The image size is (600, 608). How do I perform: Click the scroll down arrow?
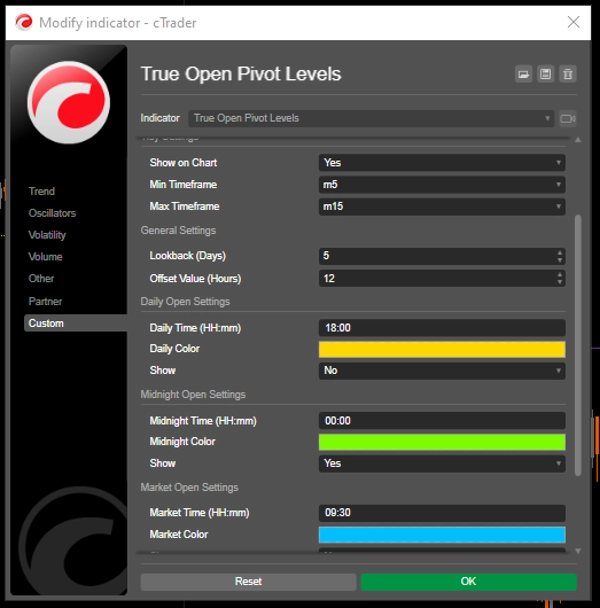(578, 551)
